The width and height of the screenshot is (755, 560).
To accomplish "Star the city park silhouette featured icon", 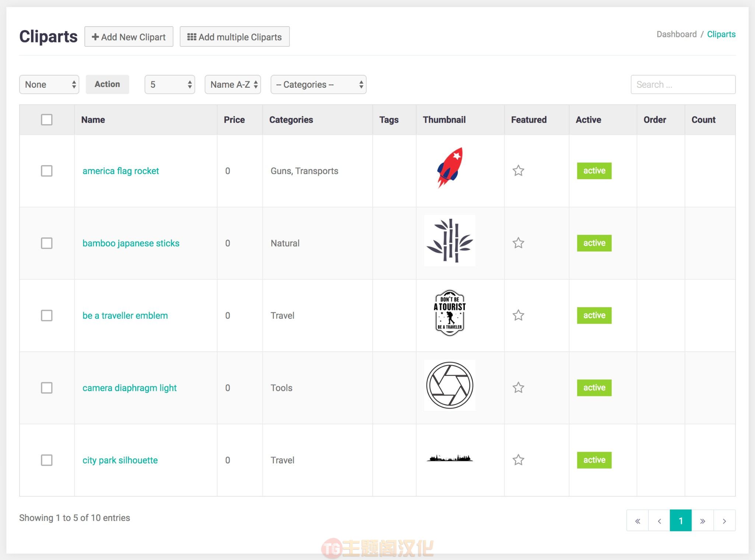I will tap(518, 460).
